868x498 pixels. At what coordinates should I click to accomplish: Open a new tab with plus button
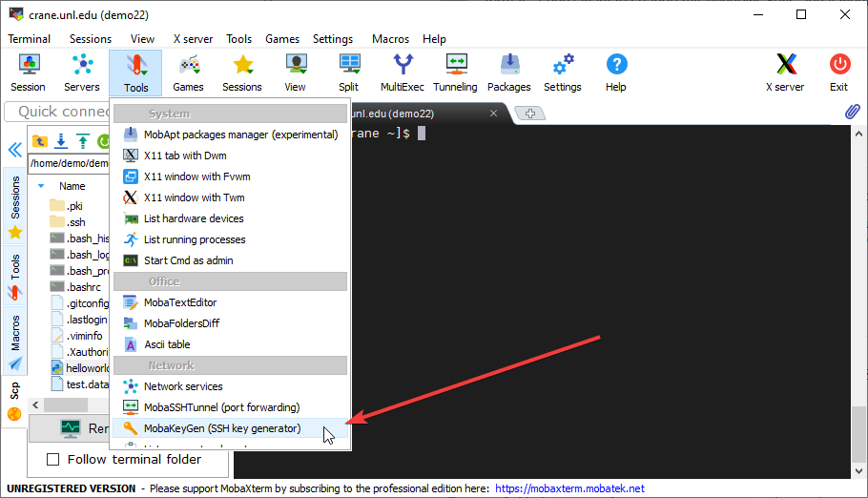point(530,113)
